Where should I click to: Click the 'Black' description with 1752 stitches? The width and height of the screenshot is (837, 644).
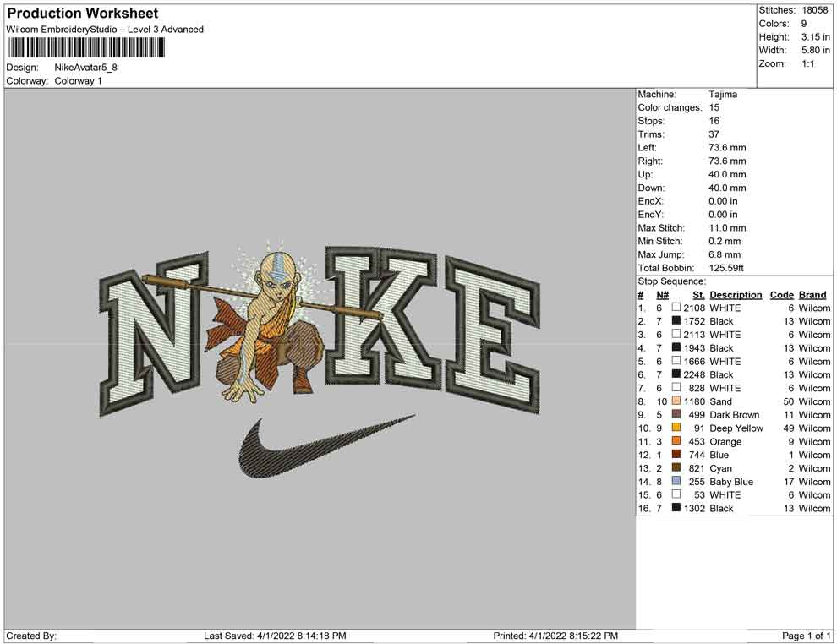tap(721, 321)
